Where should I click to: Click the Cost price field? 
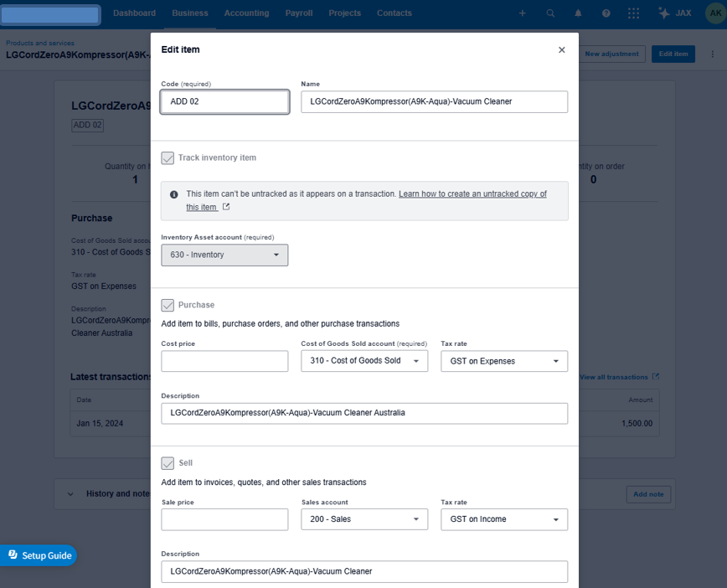[224, 361]
